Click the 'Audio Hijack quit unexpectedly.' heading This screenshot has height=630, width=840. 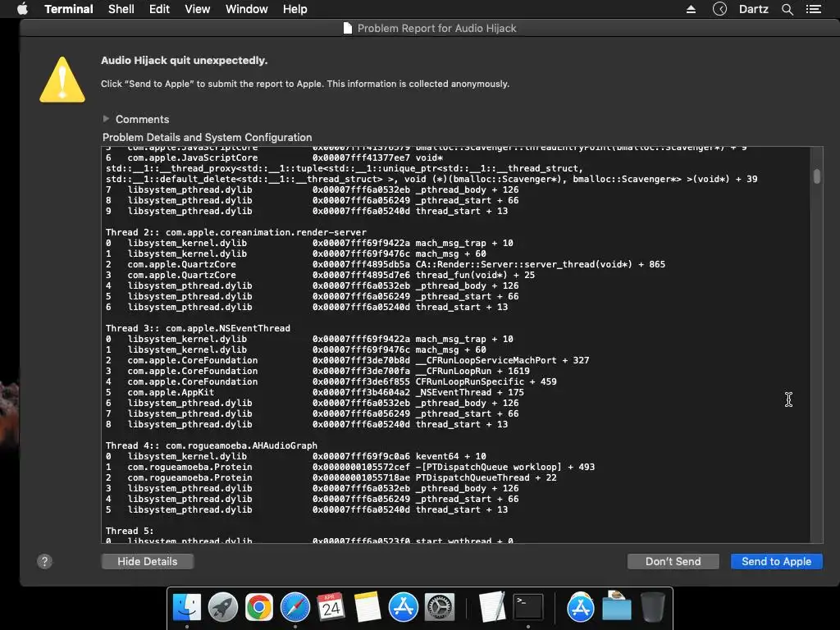[185, 60]
